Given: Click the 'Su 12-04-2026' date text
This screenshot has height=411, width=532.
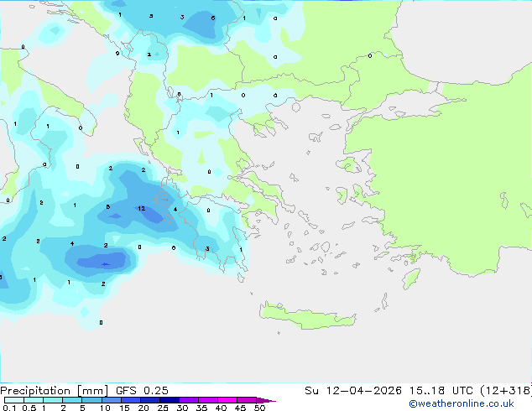Looking at the screenshot, I should click(353, 391).
